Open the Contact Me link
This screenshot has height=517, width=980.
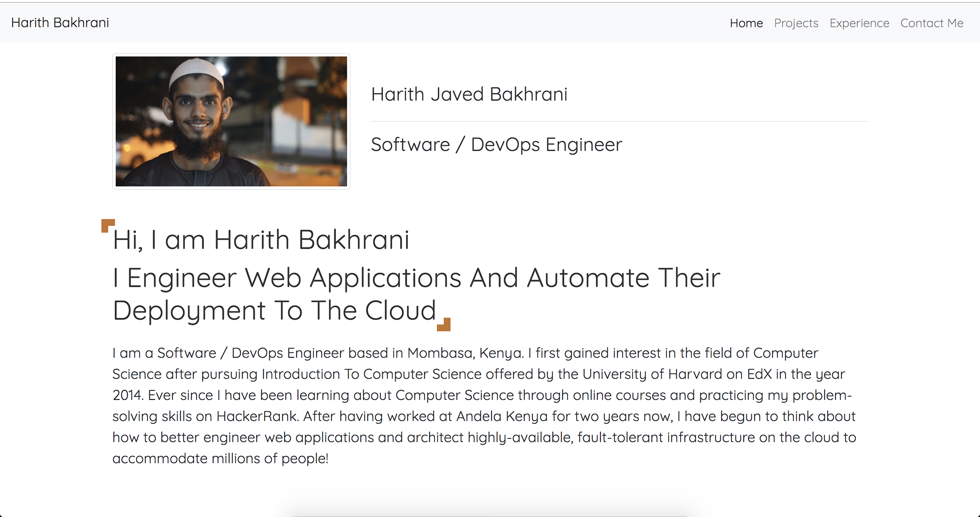[932, 23]
